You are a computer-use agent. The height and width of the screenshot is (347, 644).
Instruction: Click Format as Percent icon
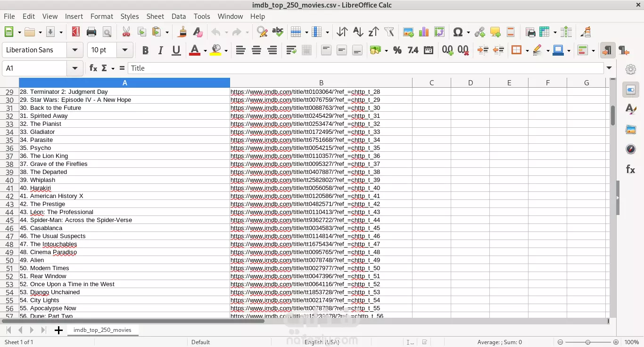397,50
